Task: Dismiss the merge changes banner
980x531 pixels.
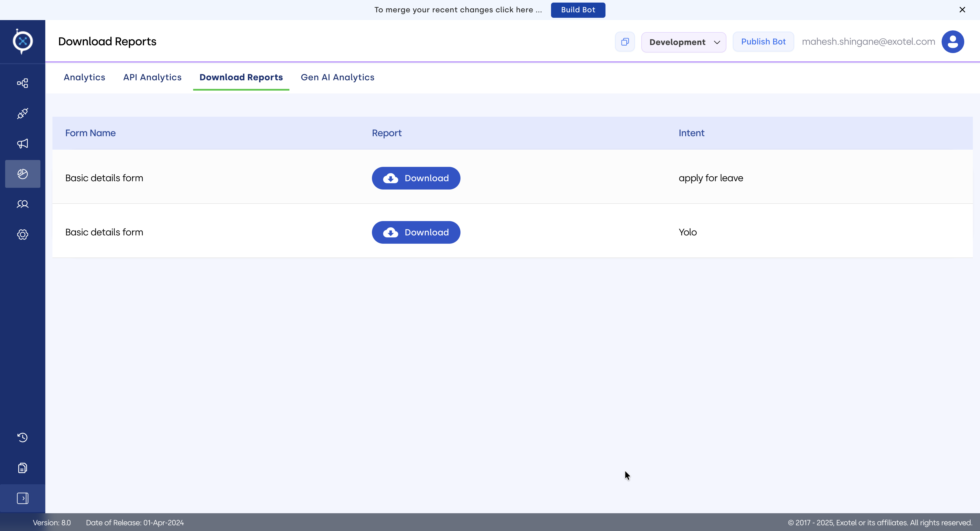Action: coord(962,10)
